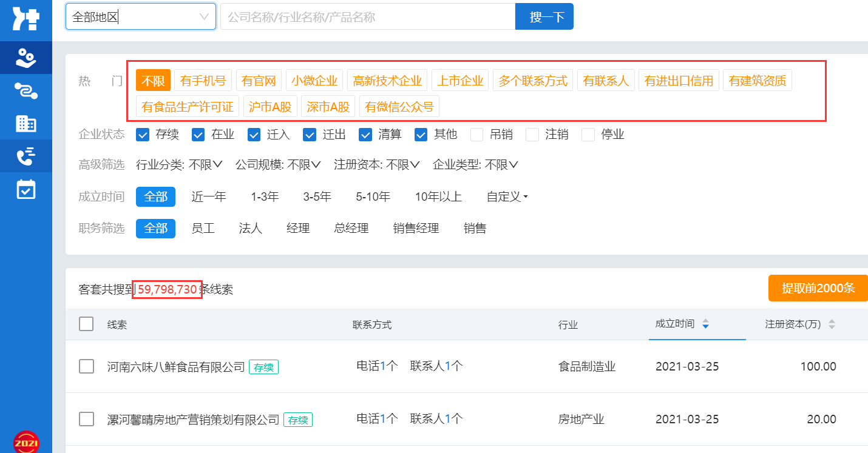This screenshot has height=453, width=868.
Task: Sort by 成立时间 sort arrows
Action: 705,324
